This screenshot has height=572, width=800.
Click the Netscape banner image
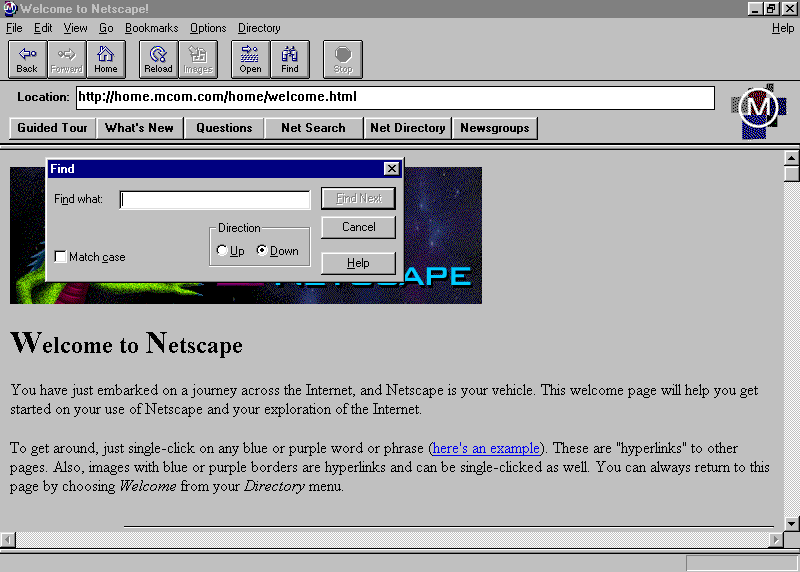pyautogui.click(x=442, y=235)
